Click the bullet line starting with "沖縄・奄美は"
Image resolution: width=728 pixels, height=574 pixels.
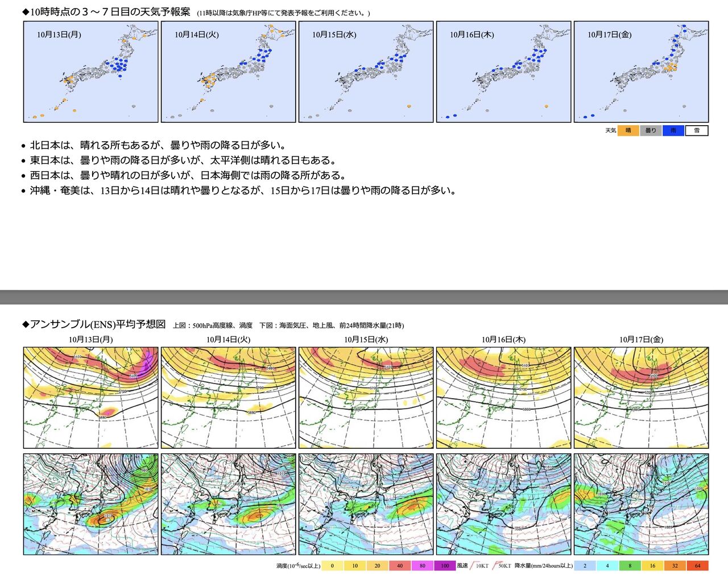click(x=243, y=191)
